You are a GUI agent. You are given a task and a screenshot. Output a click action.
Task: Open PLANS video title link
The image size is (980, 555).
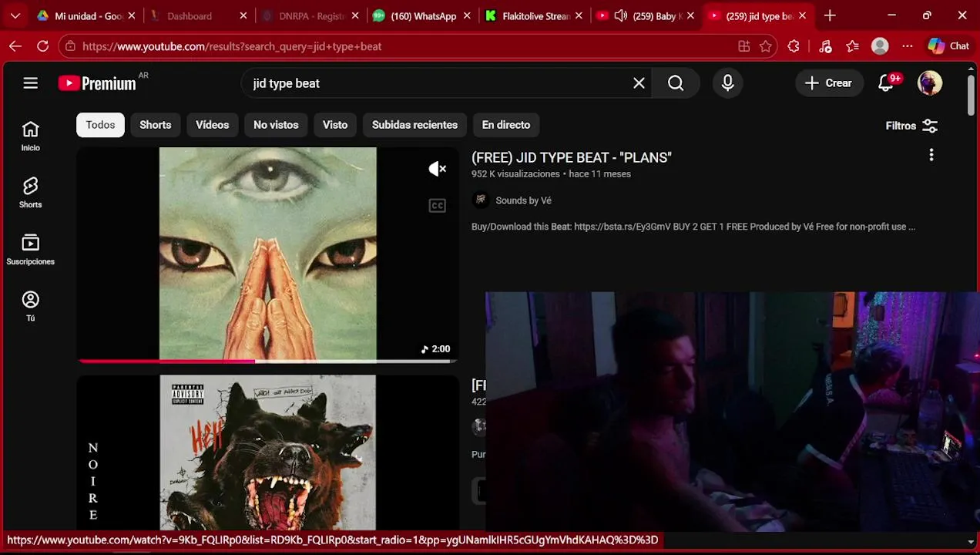[572, 157]
